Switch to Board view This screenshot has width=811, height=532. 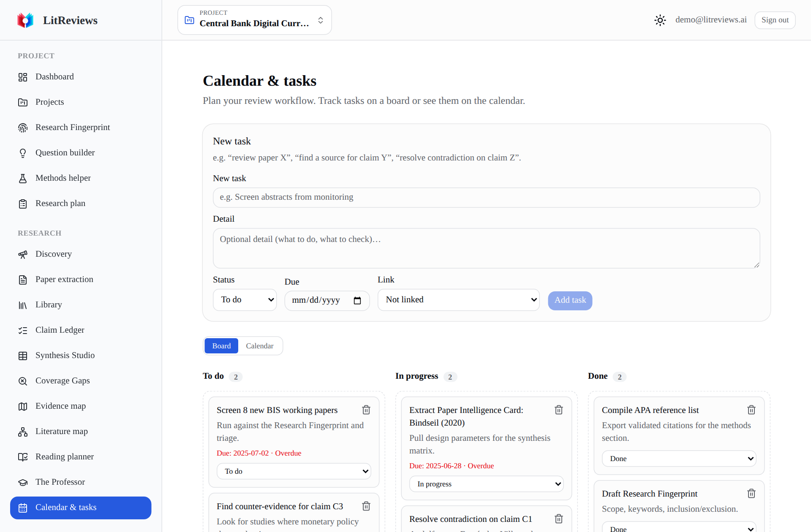click(221, 346)
